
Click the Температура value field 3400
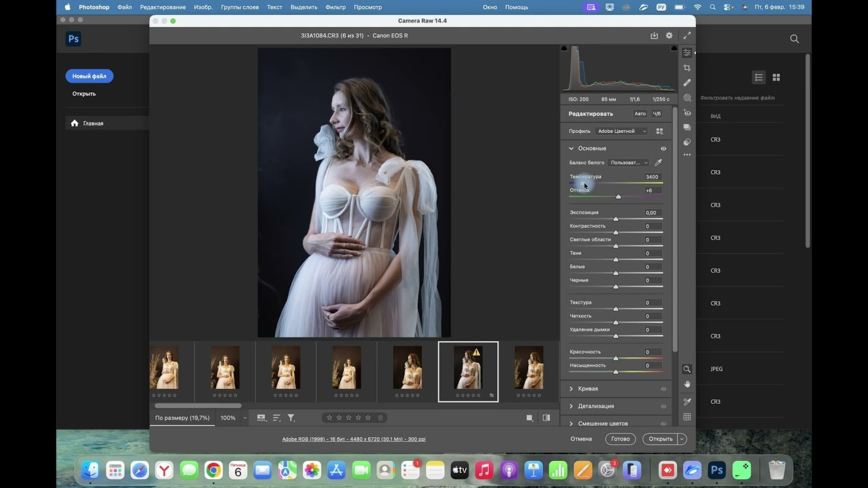pos(652,177)
